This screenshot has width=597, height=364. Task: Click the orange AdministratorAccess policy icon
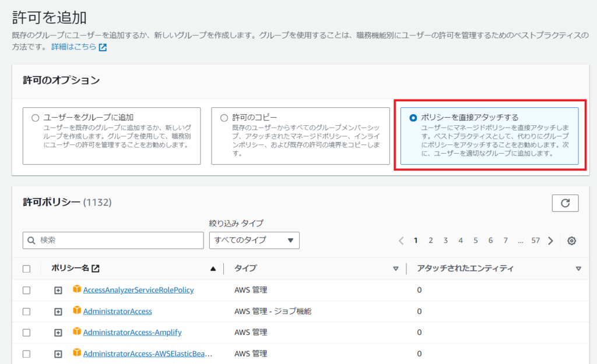coord(77,311)
